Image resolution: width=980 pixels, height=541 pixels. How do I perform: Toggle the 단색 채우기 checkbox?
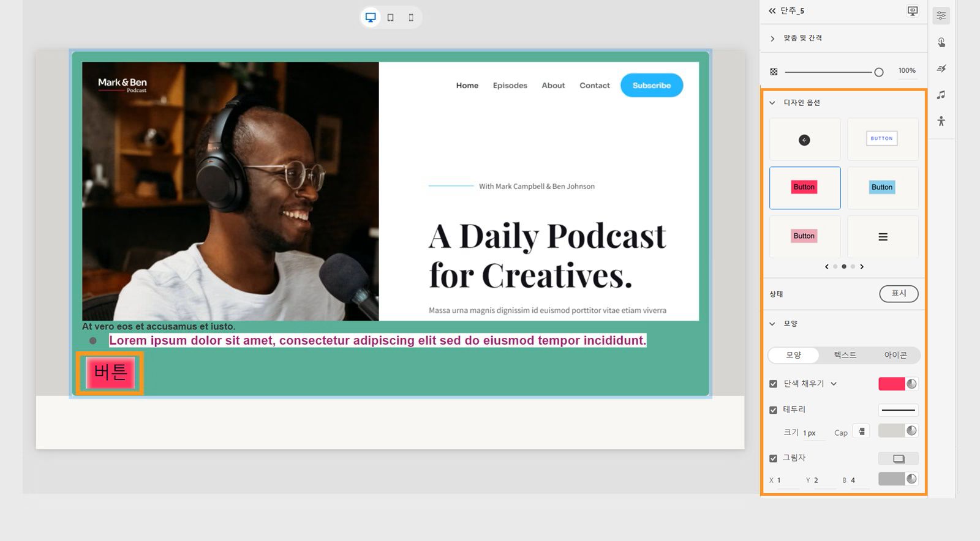click(773, 384)
